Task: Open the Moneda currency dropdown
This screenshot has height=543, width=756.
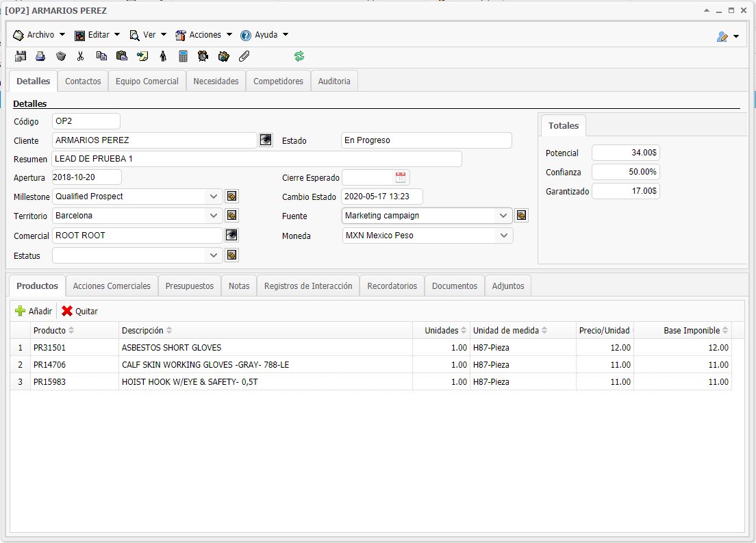Action: tap(504, 236)
